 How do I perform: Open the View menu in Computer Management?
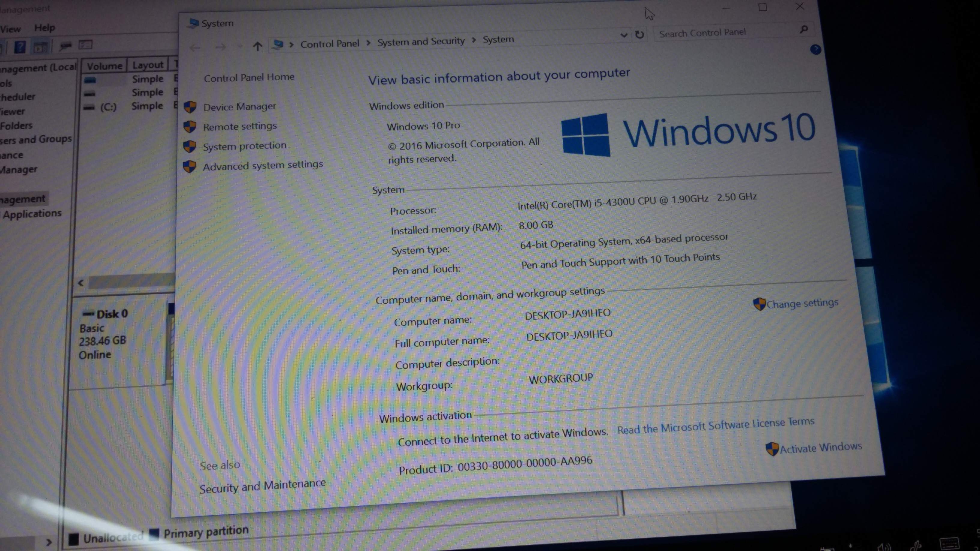tap(10, 29)
